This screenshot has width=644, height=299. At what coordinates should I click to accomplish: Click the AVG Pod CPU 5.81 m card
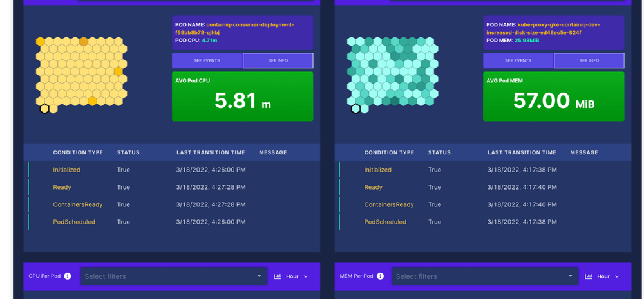coord(242,96)
